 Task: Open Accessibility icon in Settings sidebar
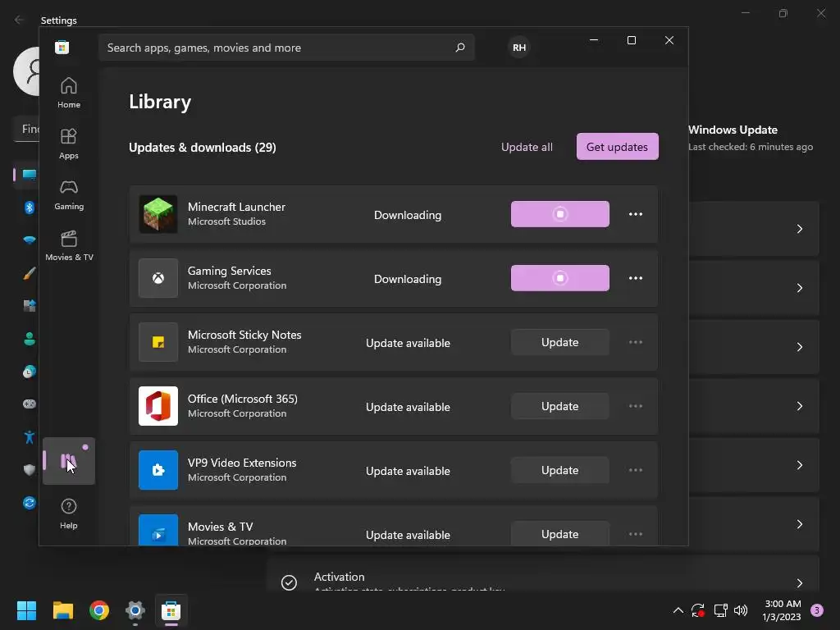point(29,437)
